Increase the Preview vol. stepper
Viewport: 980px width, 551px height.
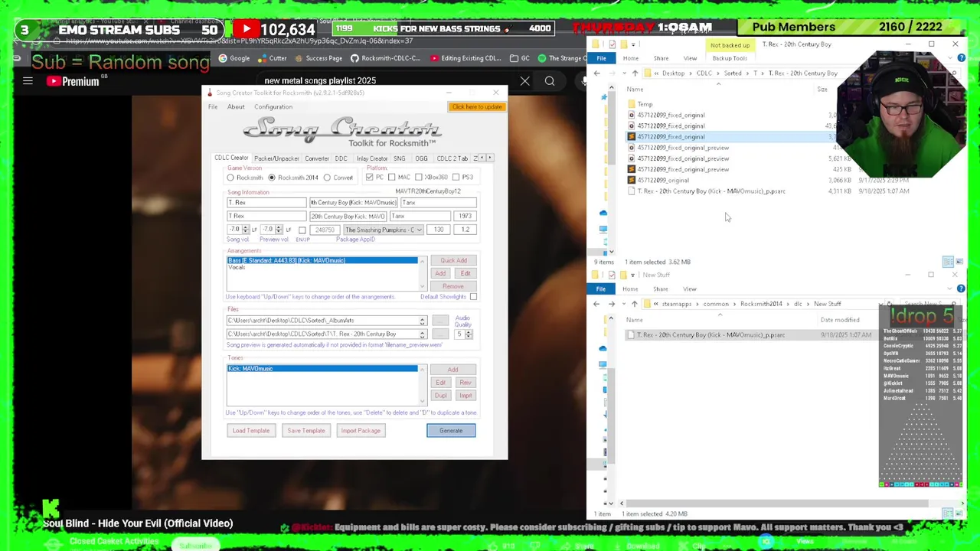[279, 228]
